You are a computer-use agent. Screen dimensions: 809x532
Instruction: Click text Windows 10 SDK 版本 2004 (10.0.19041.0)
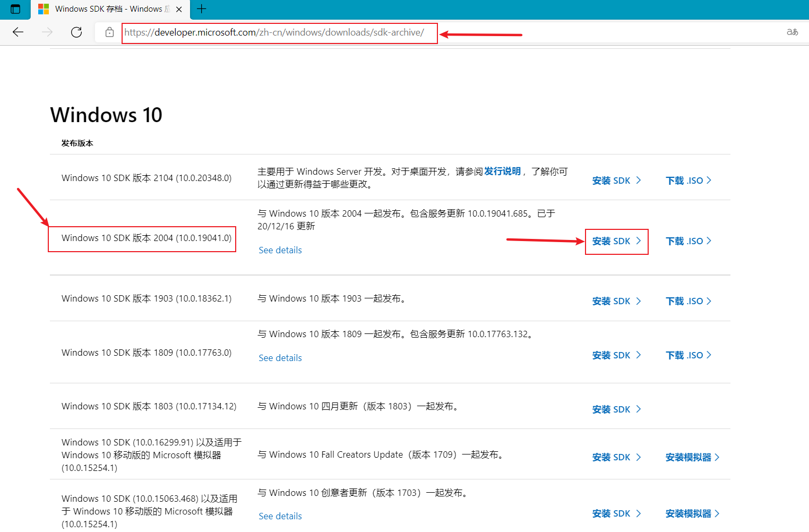[147, 238]
